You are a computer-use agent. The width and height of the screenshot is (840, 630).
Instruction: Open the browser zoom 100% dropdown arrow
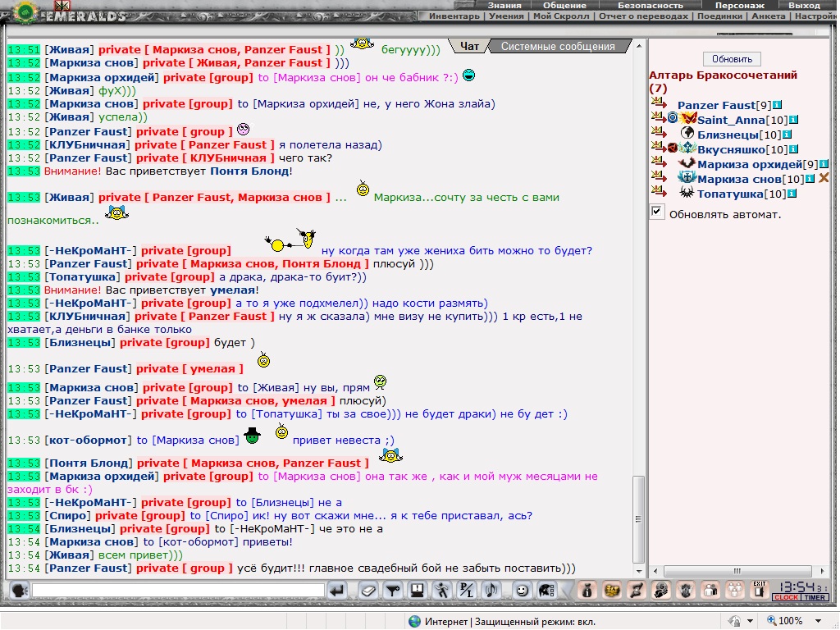[818, 621]
